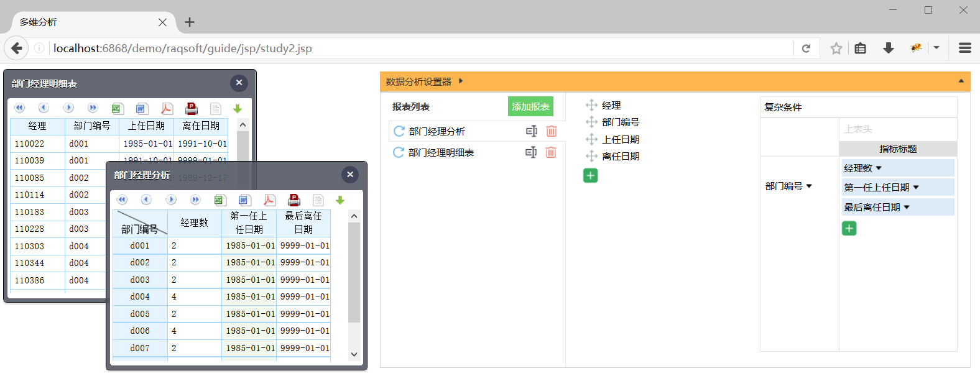Expand the 部门编号 row header dropdown

[809, 186]
